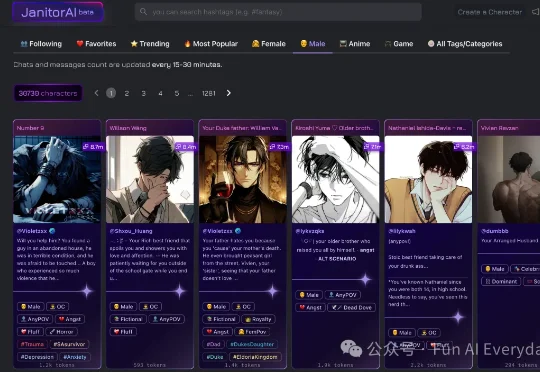Click the Royalty tag
Image resolution: width=540 pixels, height=372 pixels.
[x=258, y=319]
